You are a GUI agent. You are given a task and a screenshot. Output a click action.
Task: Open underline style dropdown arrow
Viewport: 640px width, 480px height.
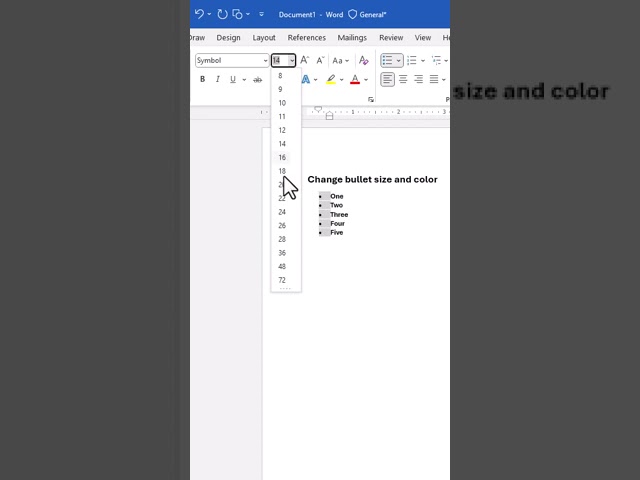244,80
